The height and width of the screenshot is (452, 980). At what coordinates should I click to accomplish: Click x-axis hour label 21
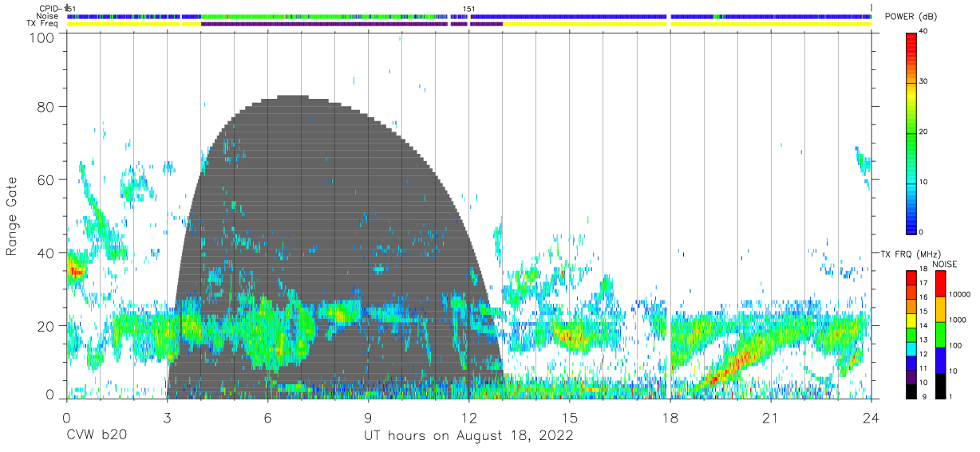(x=771, y=419)
